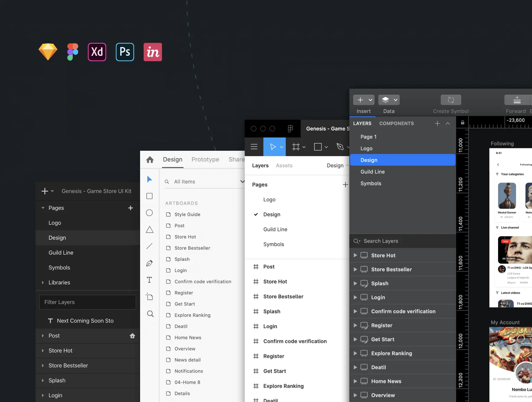Screen dimensions: 532x402
Task: Open the All Items dropdown in XD
Action: click(242, 181)
